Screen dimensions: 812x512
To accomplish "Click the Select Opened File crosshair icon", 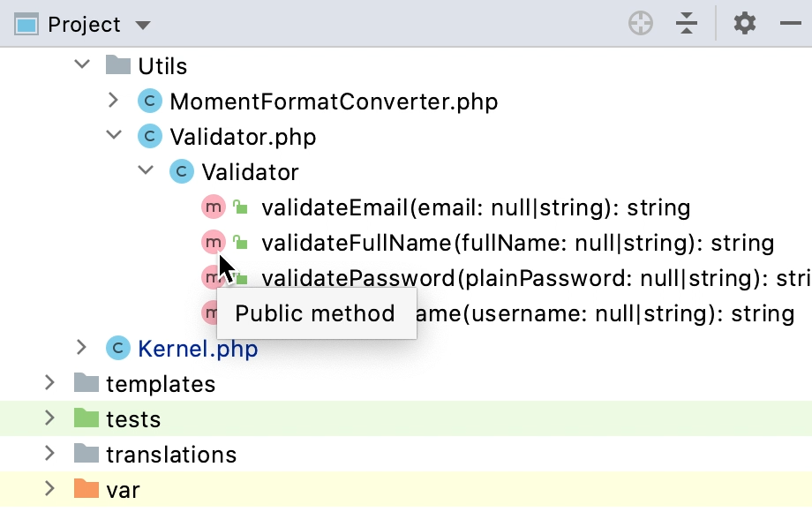I will click(641, 24).
